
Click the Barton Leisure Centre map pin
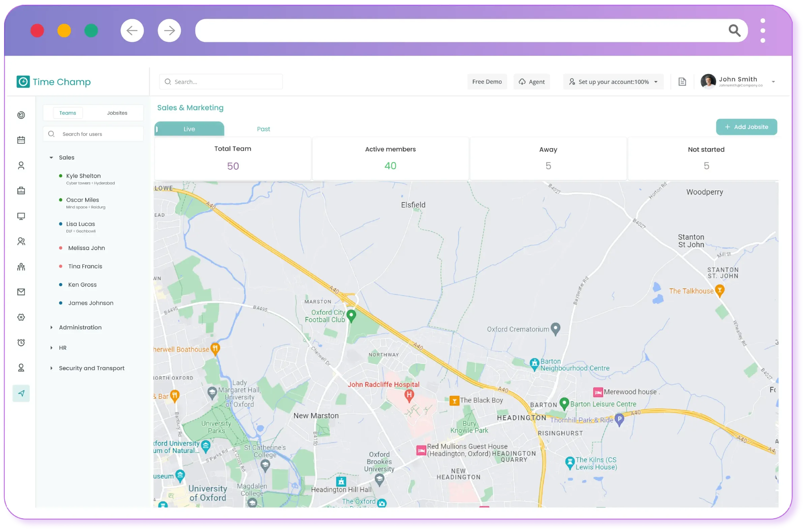point(564,404)
